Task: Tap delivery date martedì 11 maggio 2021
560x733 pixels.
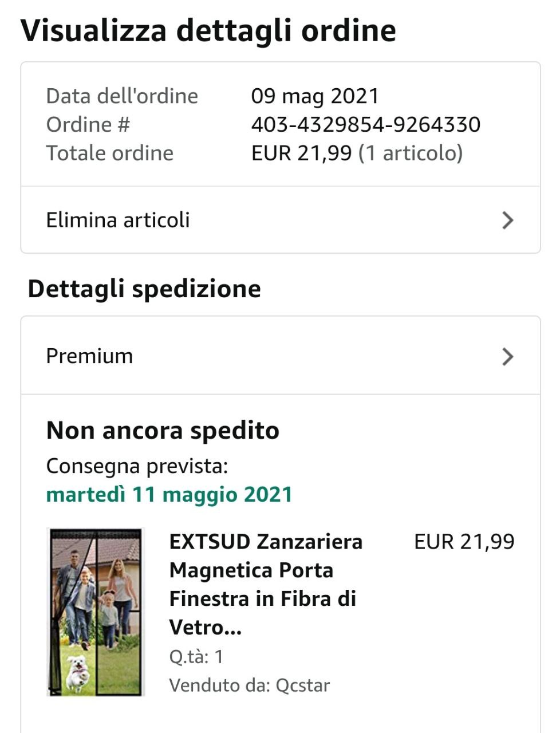Action: (x=169, y=494)
